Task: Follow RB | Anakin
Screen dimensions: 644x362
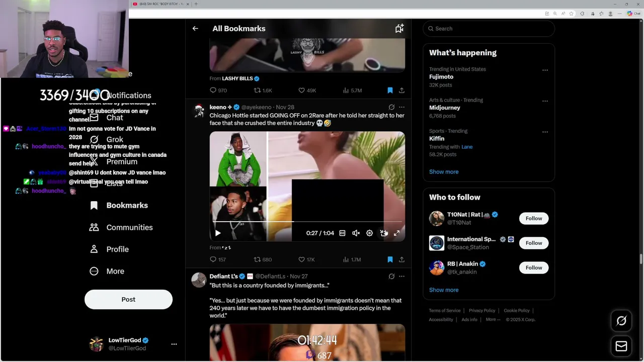Action: [x=534, y=267]
